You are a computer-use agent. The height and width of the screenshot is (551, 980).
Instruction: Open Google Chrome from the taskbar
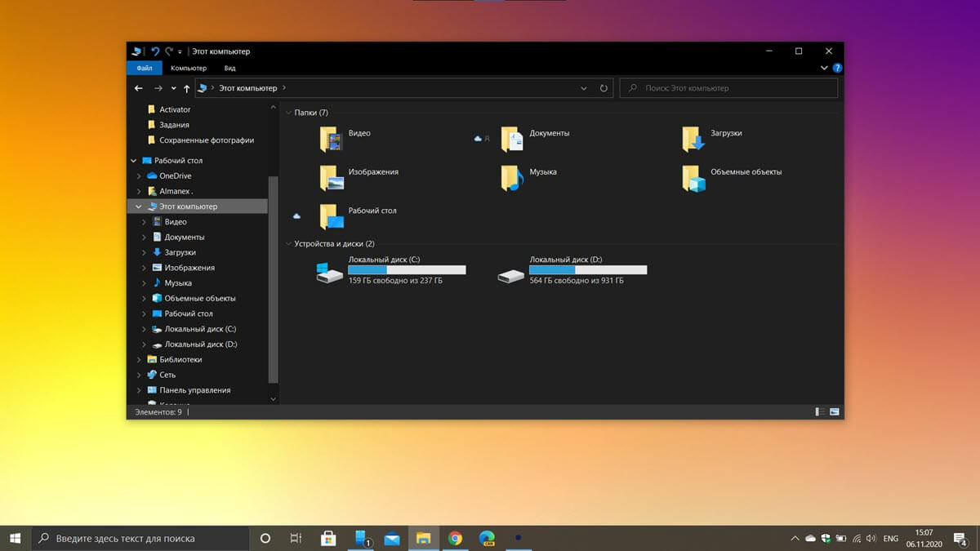click(456, 539)
